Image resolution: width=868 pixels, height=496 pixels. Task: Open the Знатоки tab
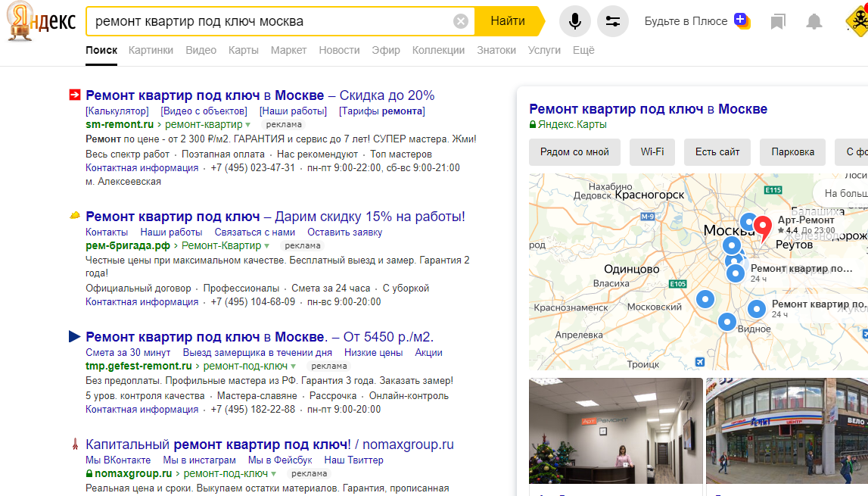(496, 50)
